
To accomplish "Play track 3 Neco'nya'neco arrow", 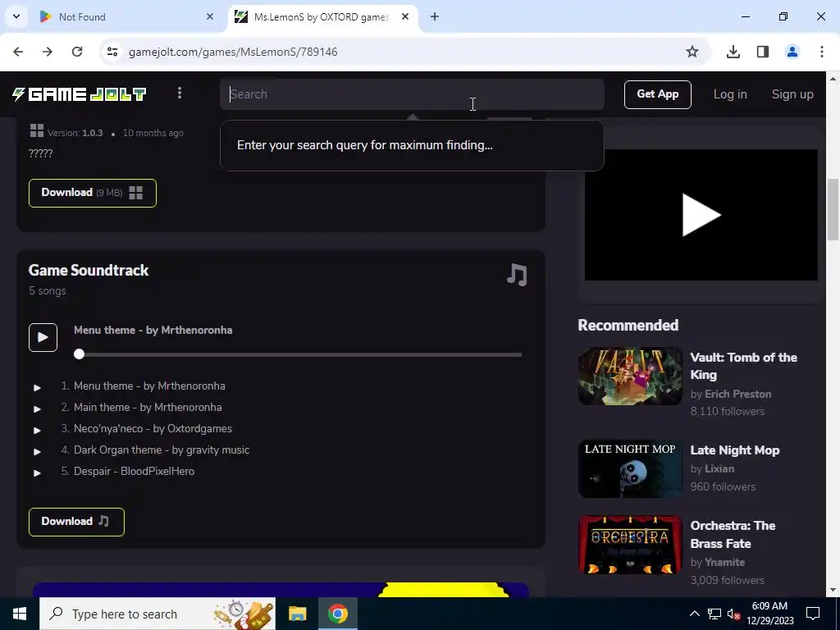I will (37, 430).
